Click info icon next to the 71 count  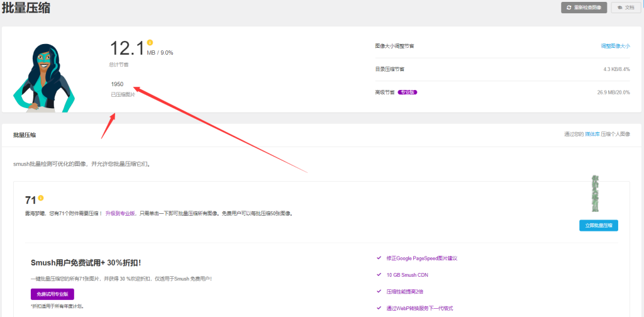coord(41,198)
